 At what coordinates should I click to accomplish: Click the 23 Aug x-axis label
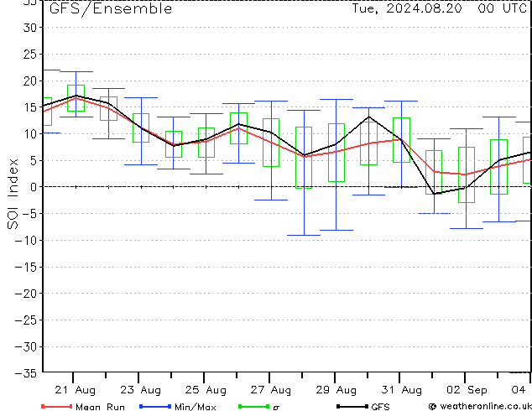click(x=140, y=390)
